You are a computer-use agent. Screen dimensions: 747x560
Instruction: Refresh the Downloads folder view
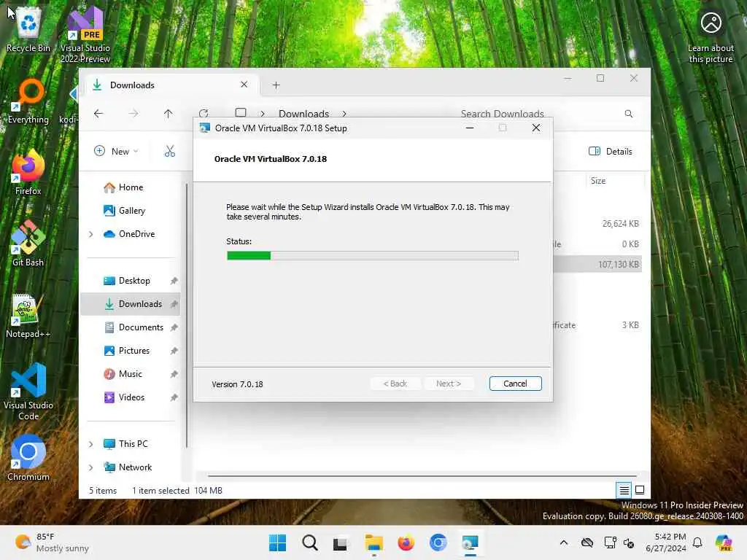point(204,113)
